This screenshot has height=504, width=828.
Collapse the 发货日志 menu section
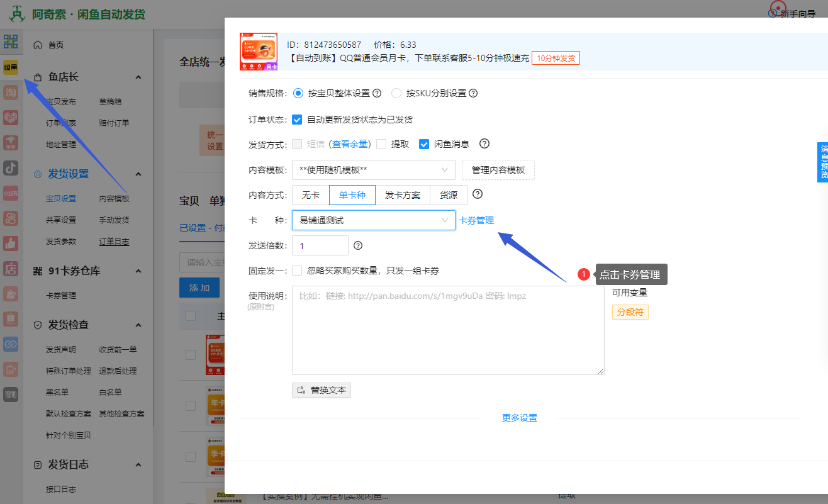click(x=138, y=464)
